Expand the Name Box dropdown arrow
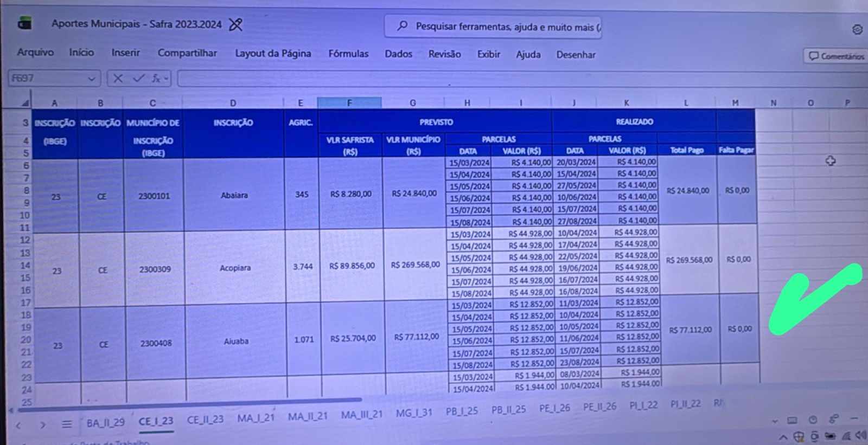 [x=91, y=79]
